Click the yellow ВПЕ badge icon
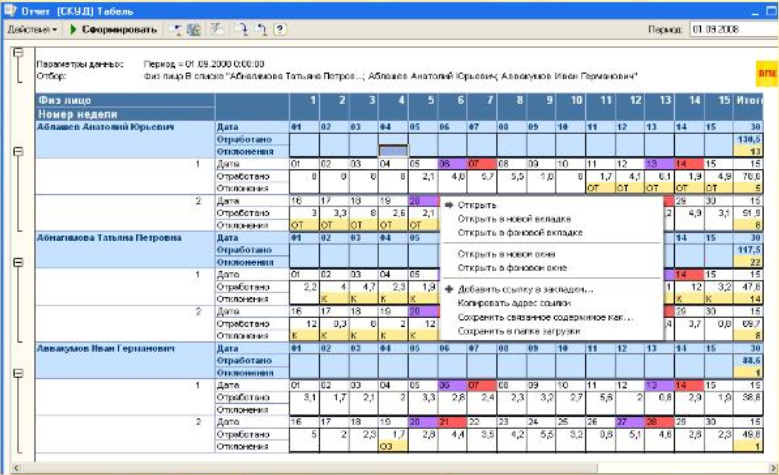This screenshot has height=475, width=779. [x=765, y=73]
